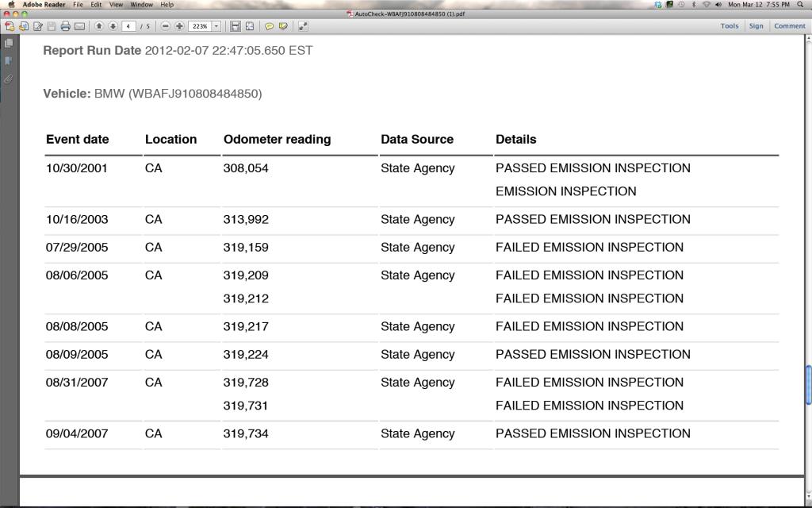This screenshot has width=812, height=508.
Task: Add a sticky note comment icon
Action: click(269, 26)
